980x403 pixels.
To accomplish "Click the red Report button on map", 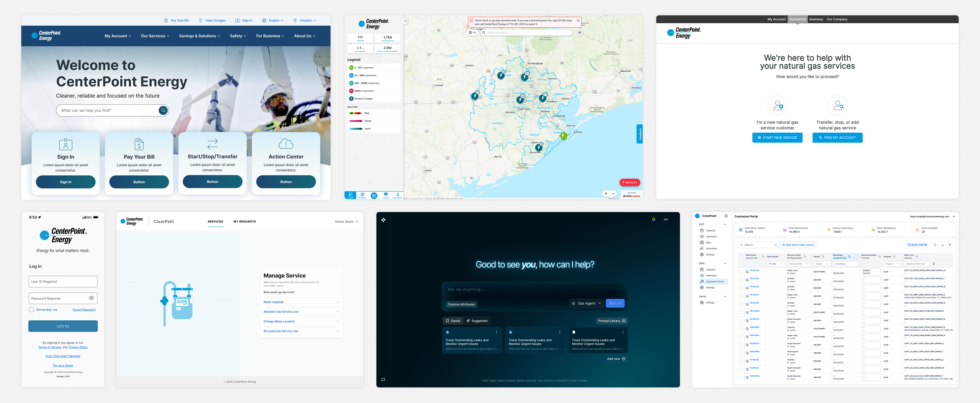I will (630, 182).
